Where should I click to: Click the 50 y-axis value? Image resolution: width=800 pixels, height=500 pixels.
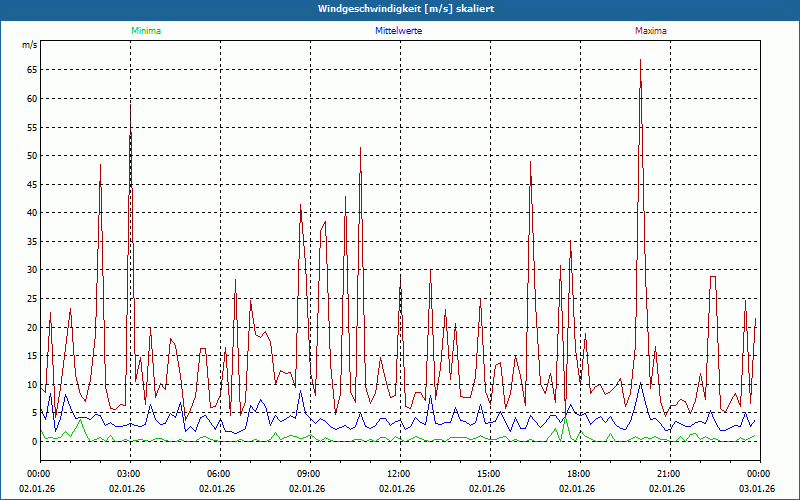click(x=32, y=156)
